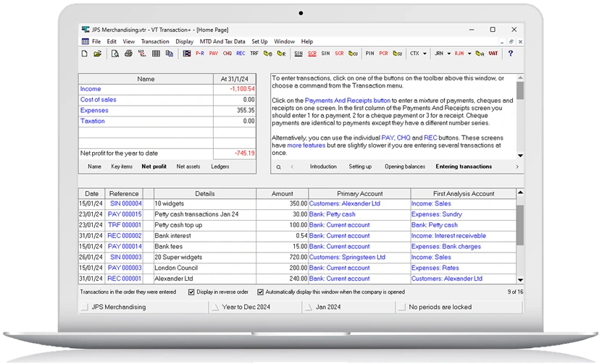Click the underlined red SCR toolbar button
The image size is (602, 364).
click(x=312, y=54)
